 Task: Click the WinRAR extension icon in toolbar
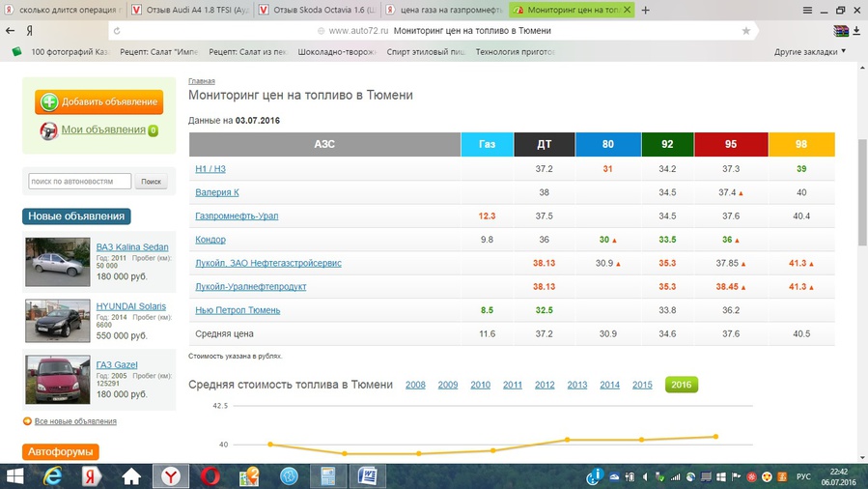841,31
